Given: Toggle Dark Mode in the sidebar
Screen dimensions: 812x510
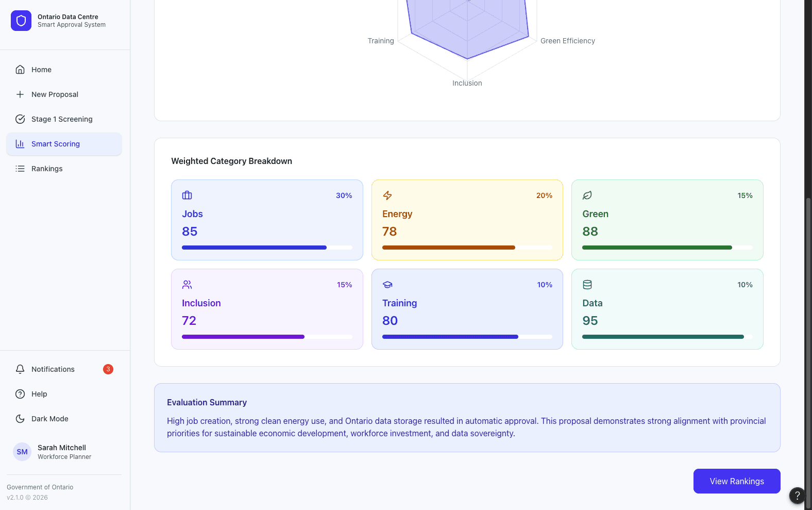Looking at the screenshot, I should coord(64,419).
